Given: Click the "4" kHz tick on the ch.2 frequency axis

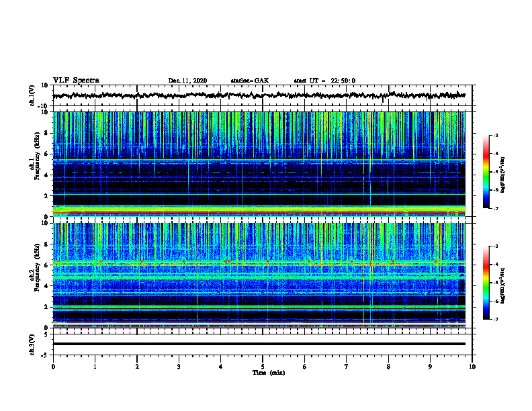Looking at the screenshot, I should click(47, 286).
